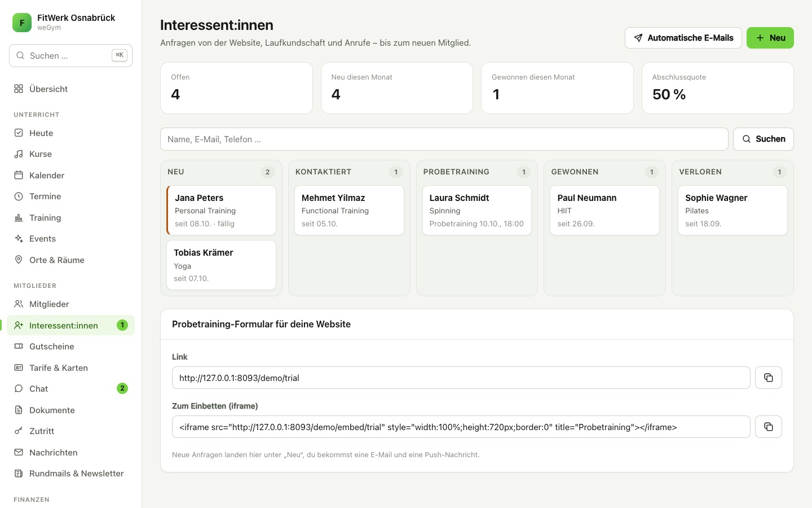
Task: Click the Abschlussquote 50 % card
Action: [718, 88]
